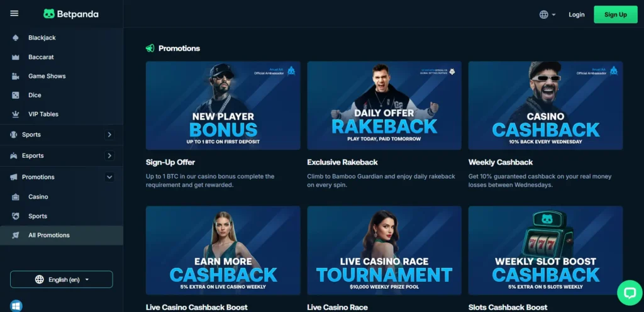Collapse the Promotions sidebar section chevron
The height and width of the screenshot is (312, 644).
click(x=109, y=177)
